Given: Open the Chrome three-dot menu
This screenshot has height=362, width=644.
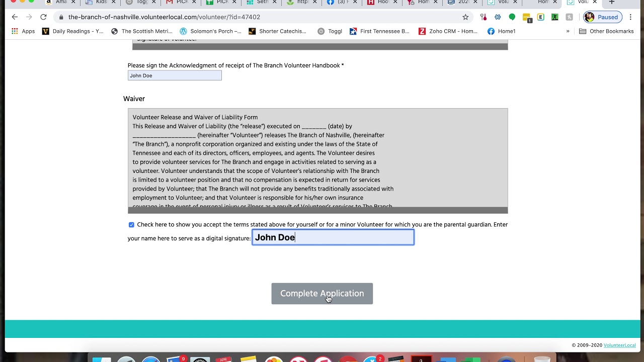Looking at the screenshot, I should 630,17.
